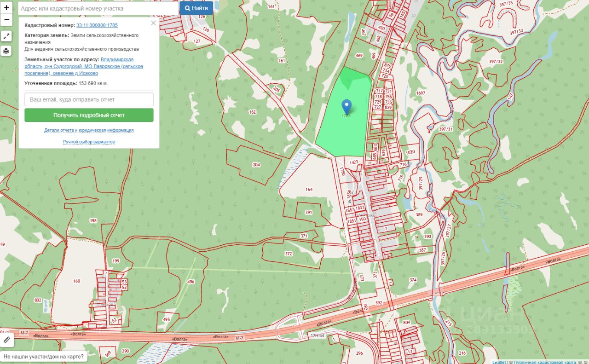Zoom out the map with minus button
The image size is (589, 364).
(6, 20)
